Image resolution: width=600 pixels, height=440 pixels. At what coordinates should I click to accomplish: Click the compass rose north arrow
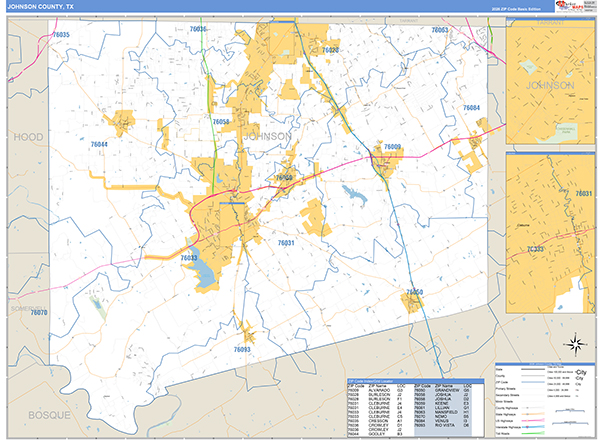click(x=574, y=346)
